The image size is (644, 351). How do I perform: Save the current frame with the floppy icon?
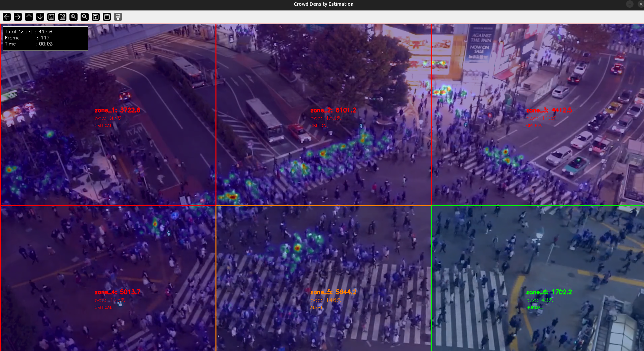tap(95, 17)
